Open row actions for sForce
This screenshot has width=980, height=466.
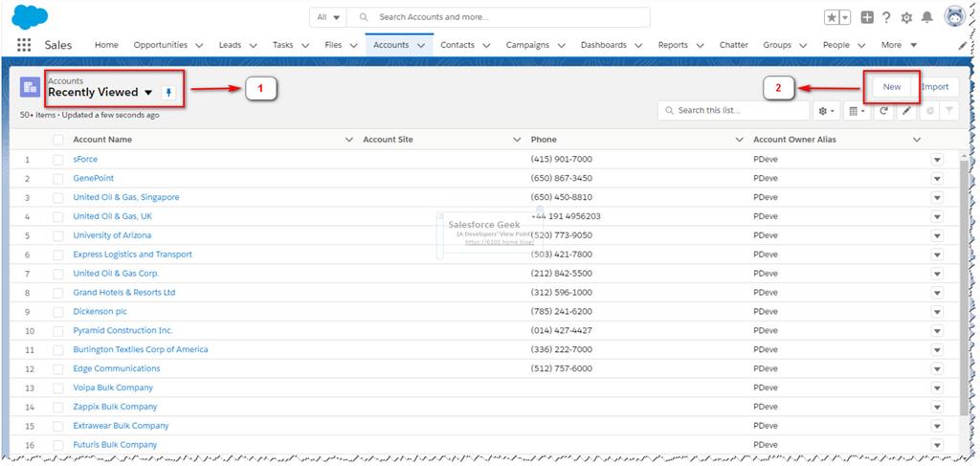pos(937,160)
